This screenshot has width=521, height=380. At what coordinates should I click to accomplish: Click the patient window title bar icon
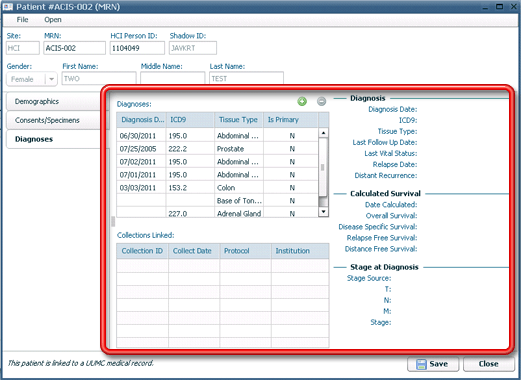[x=8, y=7]
